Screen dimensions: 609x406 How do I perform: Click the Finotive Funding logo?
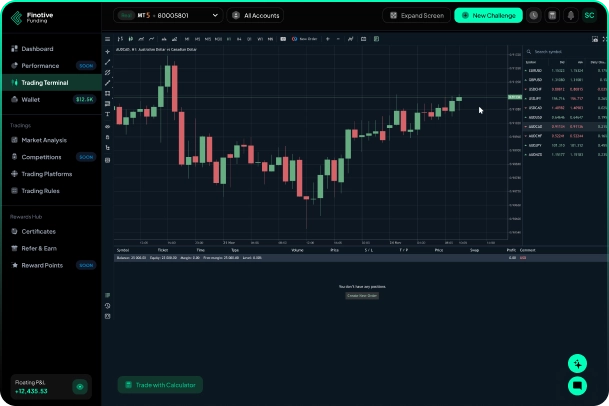pos(32,17)
